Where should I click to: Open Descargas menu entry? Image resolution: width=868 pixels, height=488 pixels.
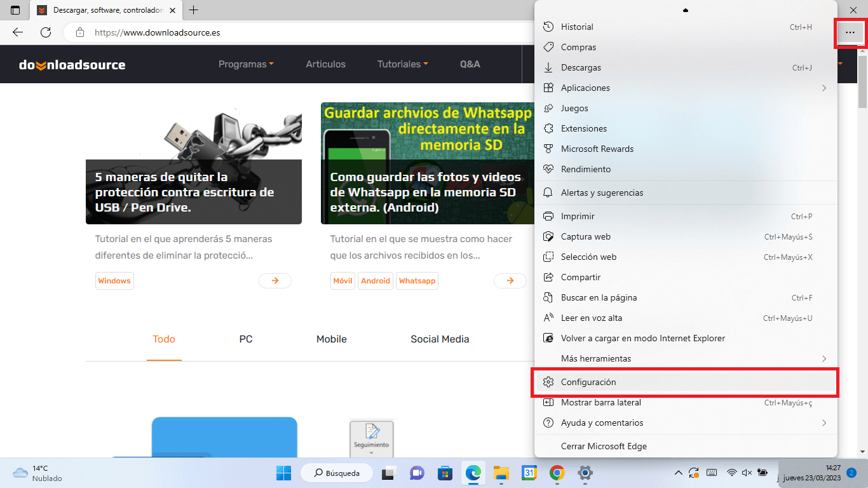tap(686, 67)
